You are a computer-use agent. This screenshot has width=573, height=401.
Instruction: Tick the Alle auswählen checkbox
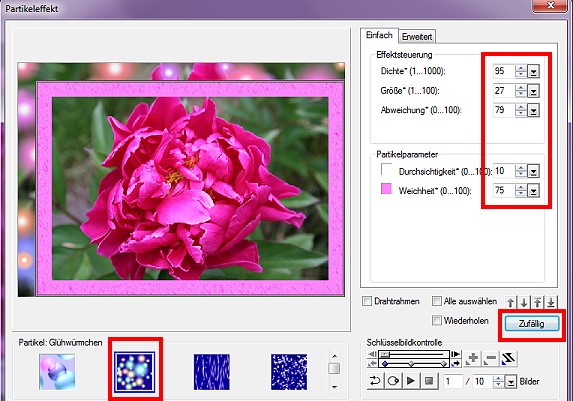click(436, 301)
